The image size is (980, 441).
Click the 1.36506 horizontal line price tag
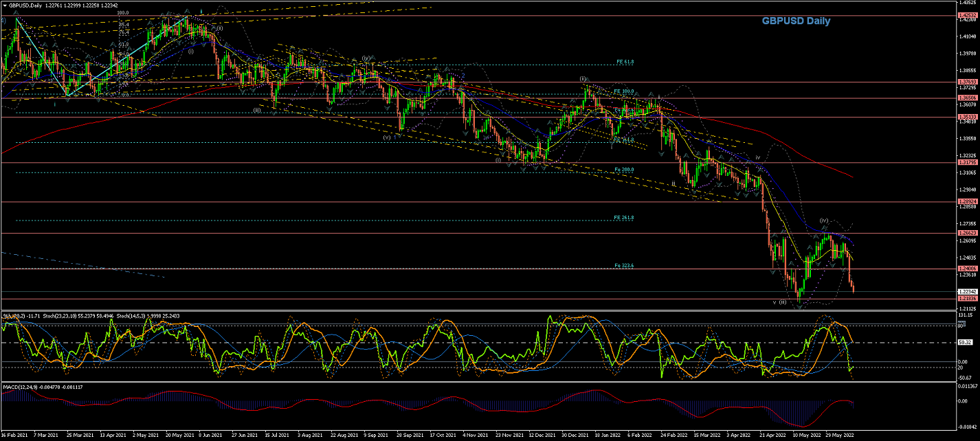coord(967,98)
